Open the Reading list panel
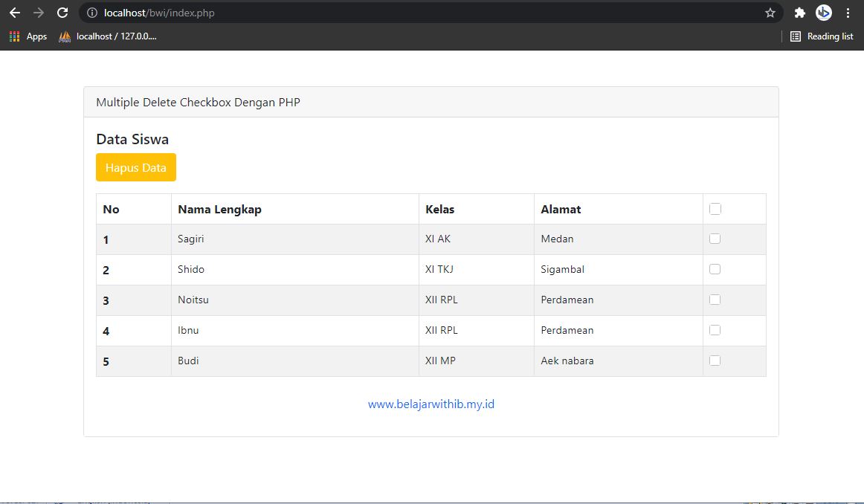Viewport: 864px width, 504px height. tap(822, 36)
